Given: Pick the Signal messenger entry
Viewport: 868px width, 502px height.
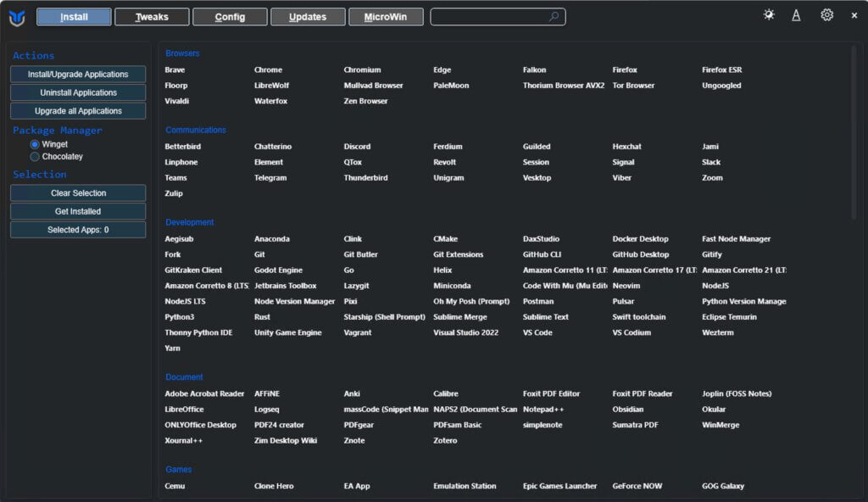Looking at the screenshot, I should pos(623,162).
